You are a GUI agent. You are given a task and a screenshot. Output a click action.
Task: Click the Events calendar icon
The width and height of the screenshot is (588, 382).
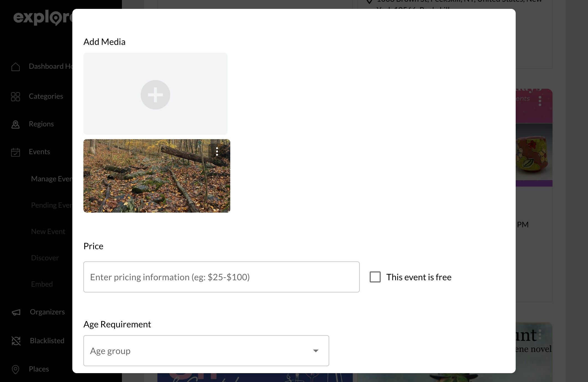[16, 152]
